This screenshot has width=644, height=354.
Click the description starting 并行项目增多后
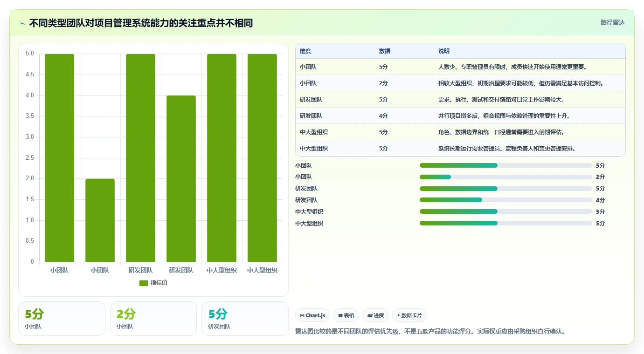tap(504, 116)
